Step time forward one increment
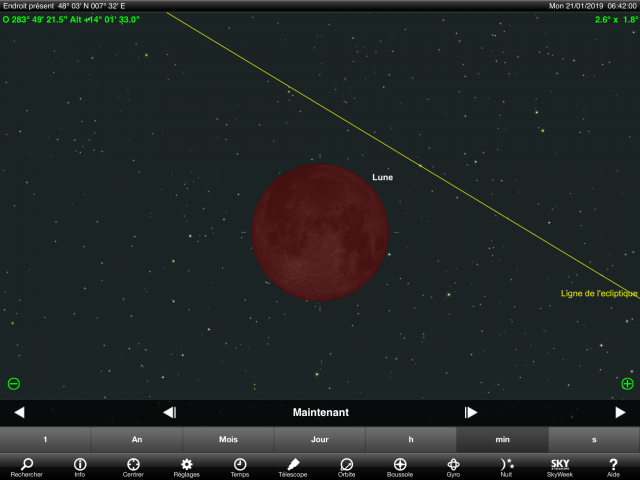The height and width of the screenshot is (480, 640). (x=471, y=412)
